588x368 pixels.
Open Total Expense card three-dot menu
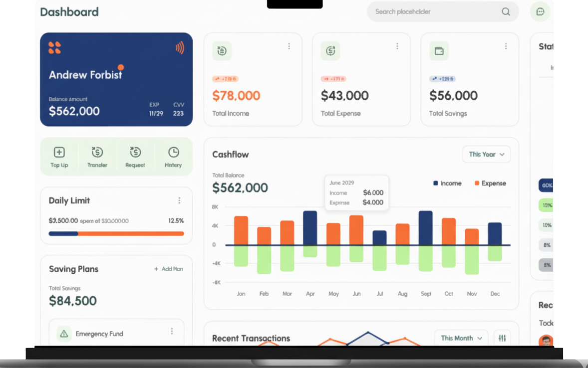coord(397,46)
